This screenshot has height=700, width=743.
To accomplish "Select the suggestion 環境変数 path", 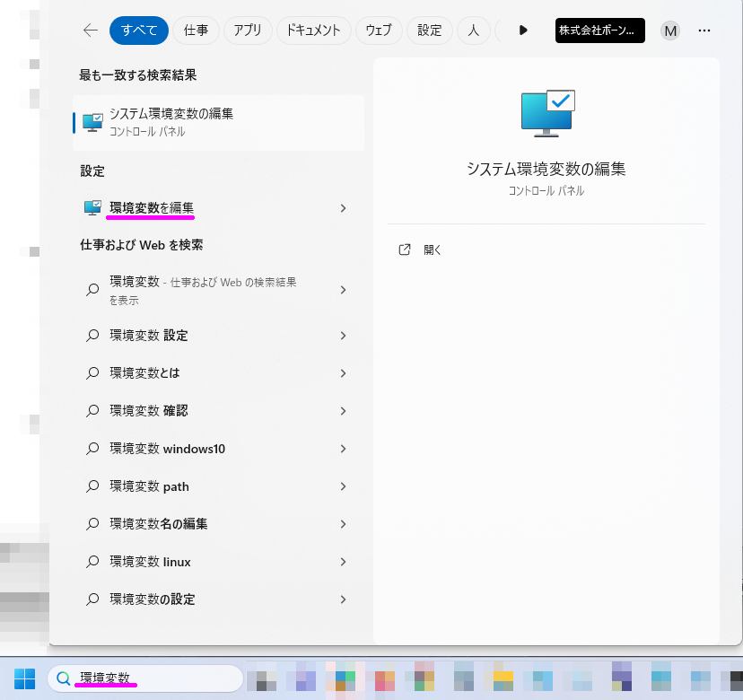I will tap(218, 486).
